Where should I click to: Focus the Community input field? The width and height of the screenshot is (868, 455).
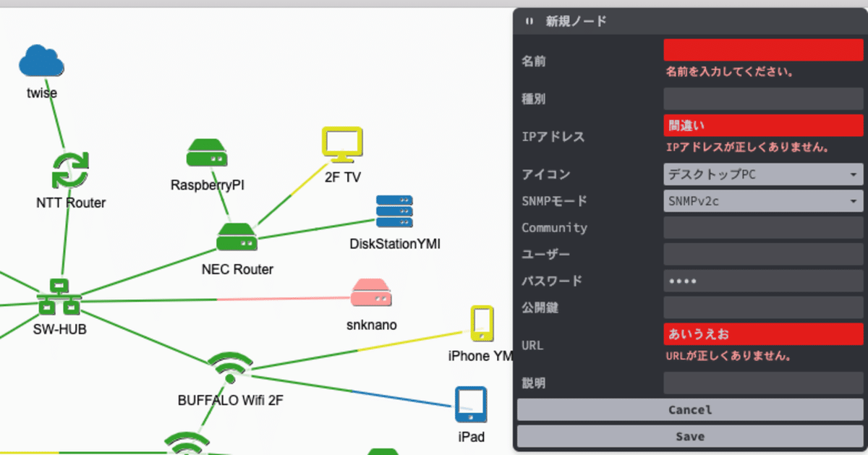[x=763, y=228]
